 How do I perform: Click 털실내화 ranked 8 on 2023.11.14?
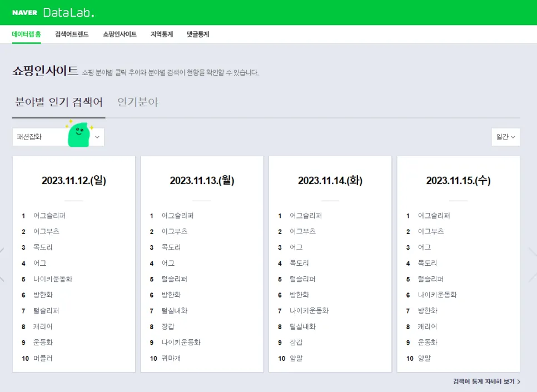(303, 326)
